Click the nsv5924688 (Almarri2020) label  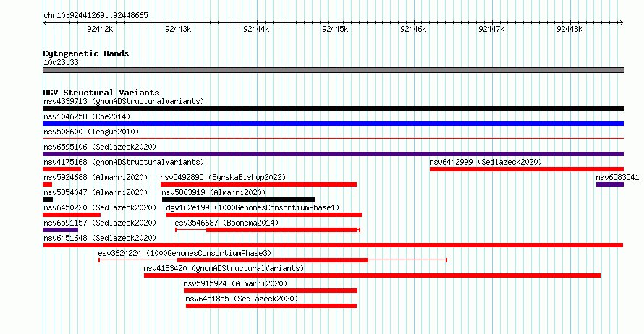point(96,177)
